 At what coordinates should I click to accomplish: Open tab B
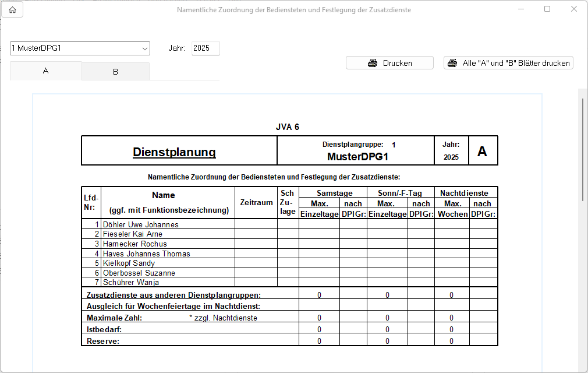[115, 72]
